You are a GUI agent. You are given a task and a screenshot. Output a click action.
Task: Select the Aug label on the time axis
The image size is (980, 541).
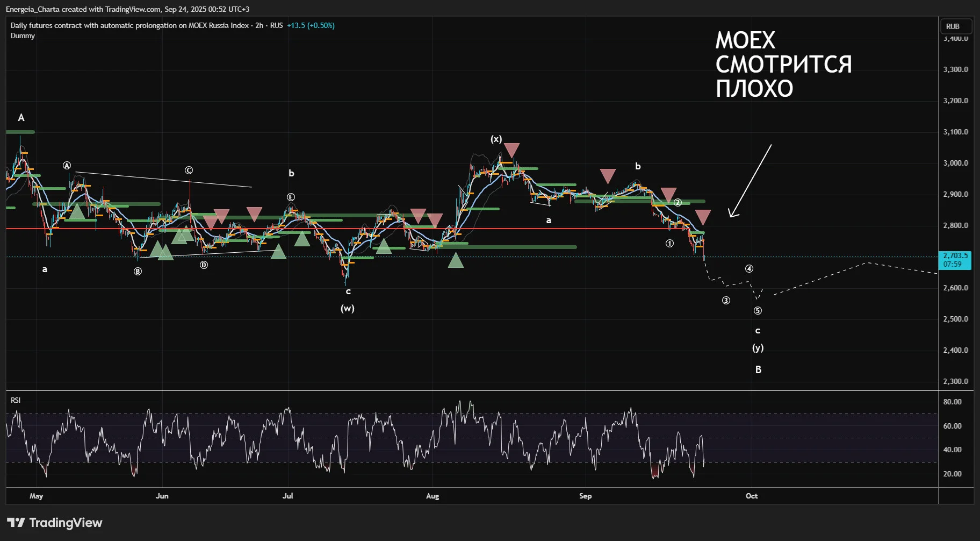(433, 496)
